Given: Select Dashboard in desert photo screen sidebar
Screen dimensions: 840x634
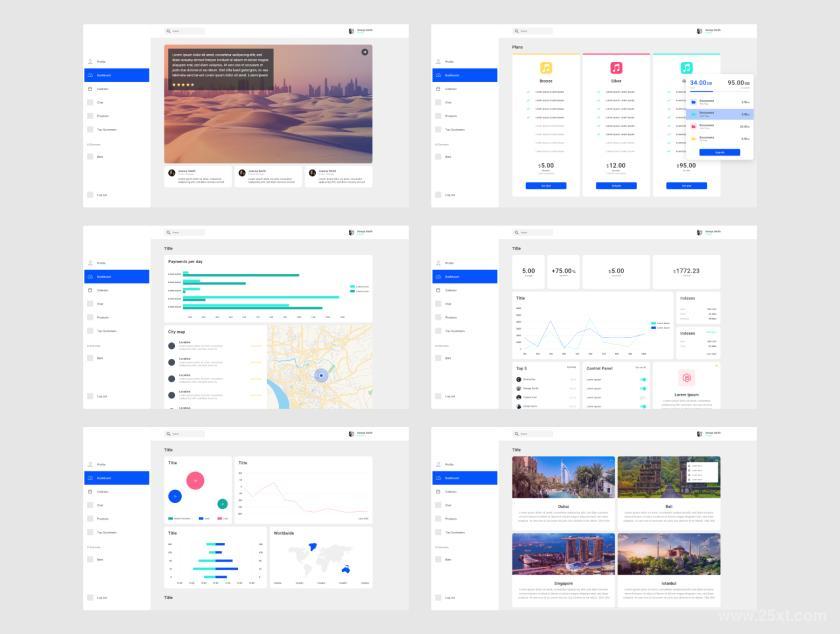Looking at the screenshot, I should 117,75.
